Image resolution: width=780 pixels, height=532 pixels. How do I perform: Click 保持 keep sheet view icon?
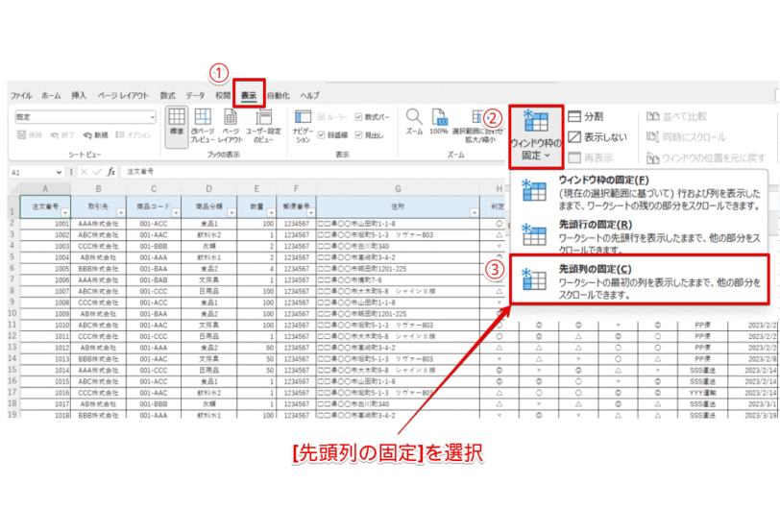[30, 134]
